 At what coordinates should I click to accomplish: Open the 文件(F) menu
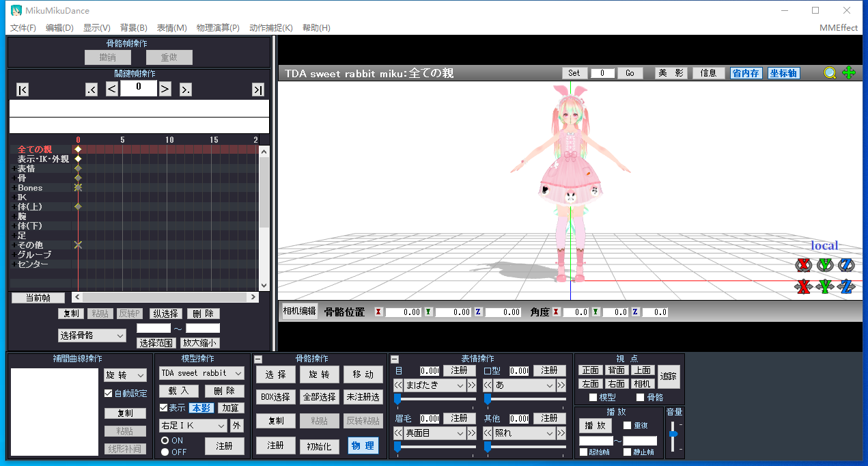pos(23,28)
